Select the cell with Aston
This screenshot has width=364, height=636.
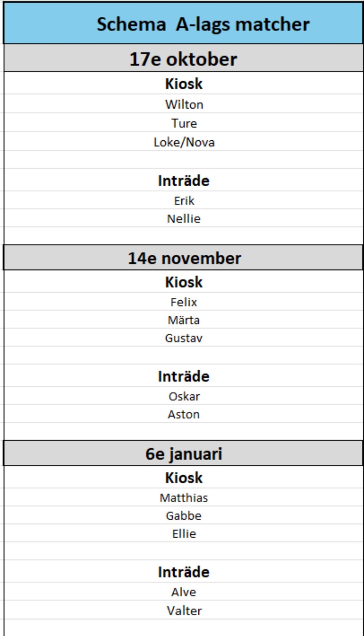[184, 414]
